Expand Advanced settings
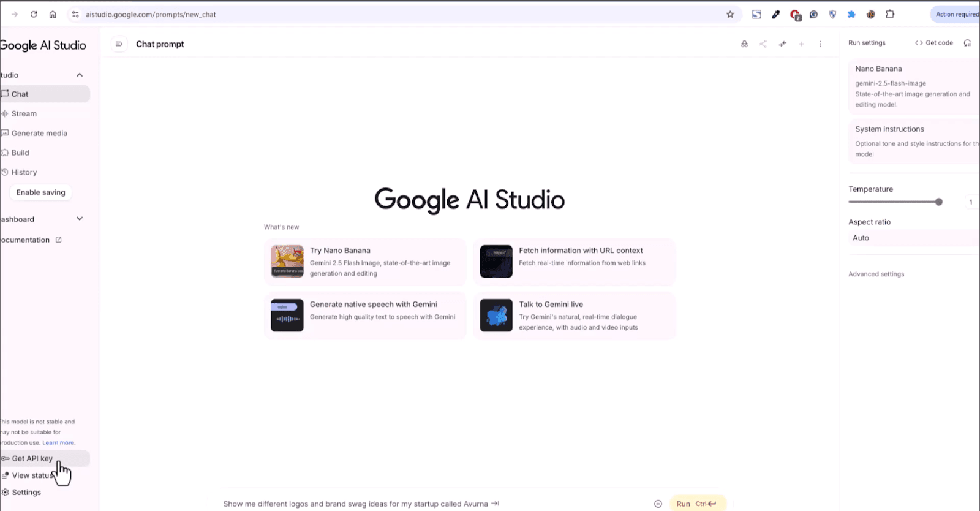980x511 pixels. coord(876,274)
